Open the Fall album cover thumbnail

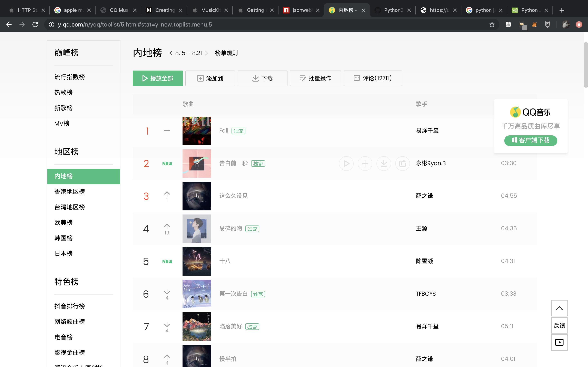[x=197, y=130]
